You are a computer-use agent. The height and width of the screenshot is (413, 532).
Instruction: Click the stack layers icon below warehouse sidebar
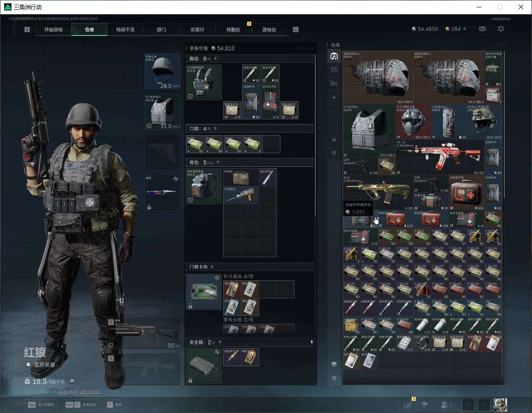click(334, 364)
